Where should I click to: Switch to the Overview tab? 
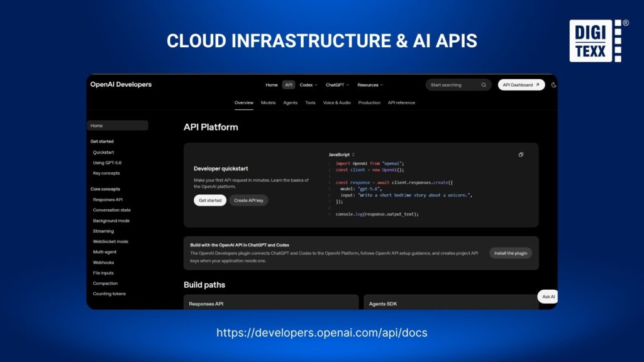244,102
